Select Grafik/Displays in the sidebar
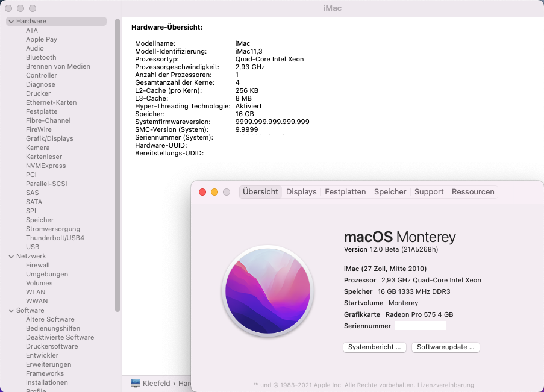Screen dimensions: 544x392 click(49, 138)
